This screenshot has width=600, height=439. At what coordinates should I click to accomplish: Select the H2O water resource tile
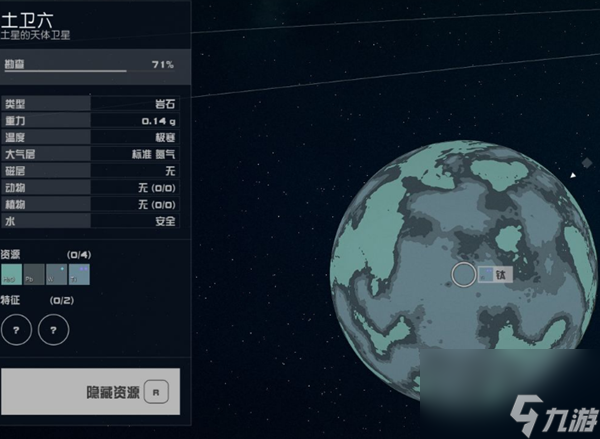[11, 274]
